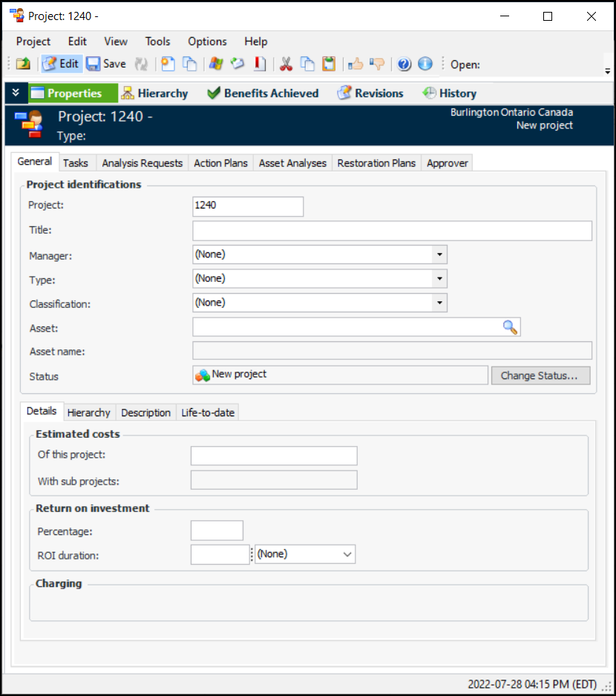Open the Classification dropdown list
This screenshot has width=616, height=696.
pos(439,303)
